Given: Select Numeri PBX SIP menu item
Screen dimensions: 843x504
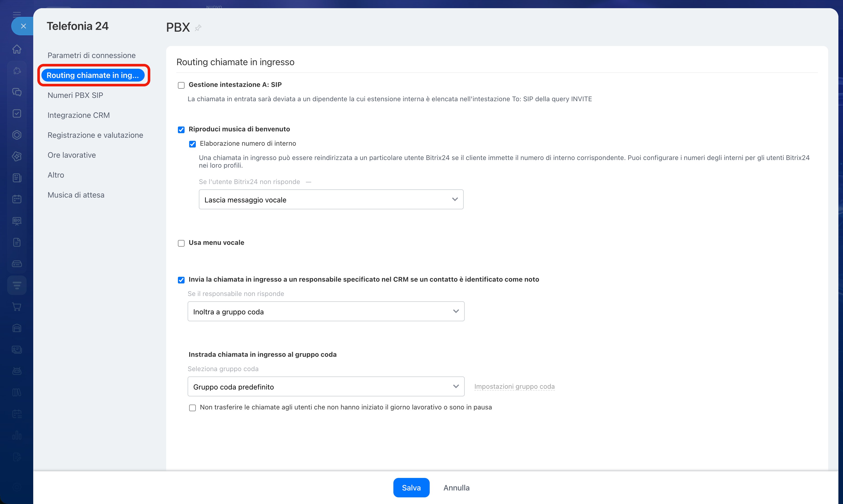Looking at the screenshot, I should pos(75,95).
